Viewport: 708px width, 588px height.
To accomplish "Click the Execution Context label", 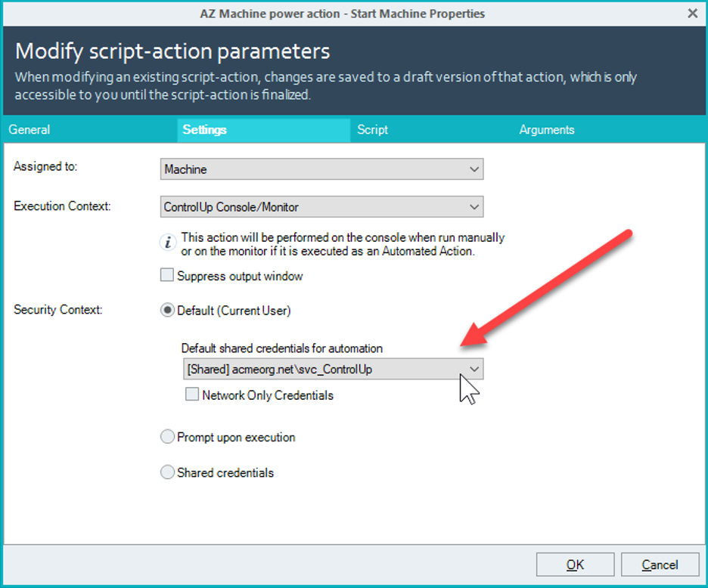I will coord(62,206).
